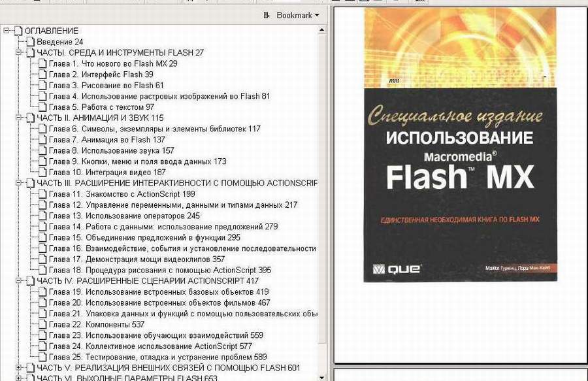This screenshot has height=381, width=588.
Task: Collapse ЧАСТЬ III РАСШИРЕНИЕ ИНТЕРАКТИВНОСТИ branch
Action: click(x=18, y=183)
